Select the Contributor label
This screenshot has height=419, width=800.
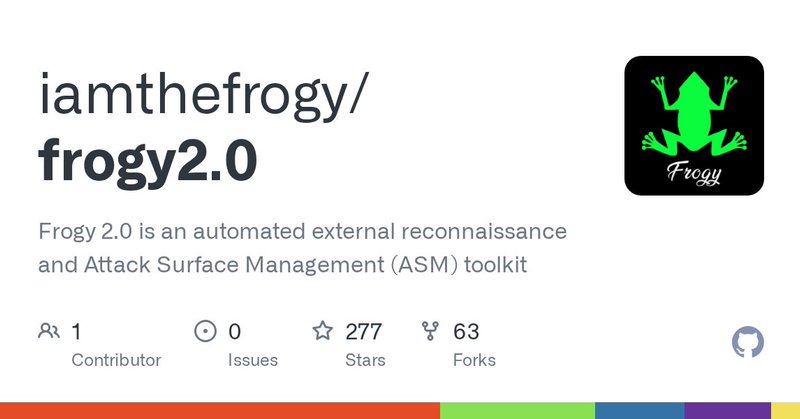click(116, 360)
